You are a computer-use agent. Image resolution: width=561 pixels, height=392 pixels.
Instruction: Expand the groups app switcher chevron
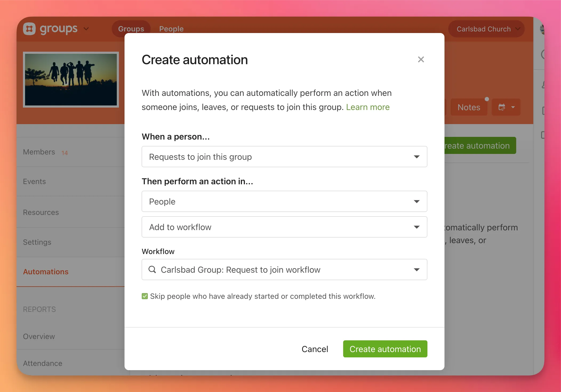click(x=86, y=29)
